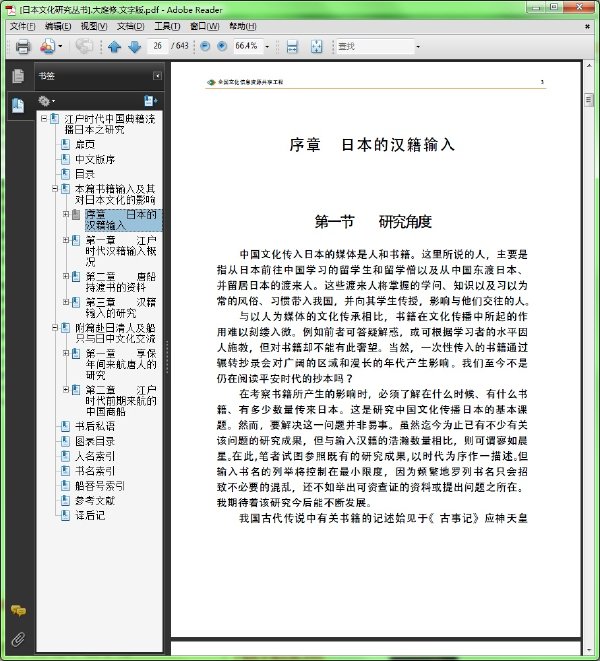Click the vertical scrollbar thumb of document
Viewport: 600px width, 661px height.
tap(589, 100)
